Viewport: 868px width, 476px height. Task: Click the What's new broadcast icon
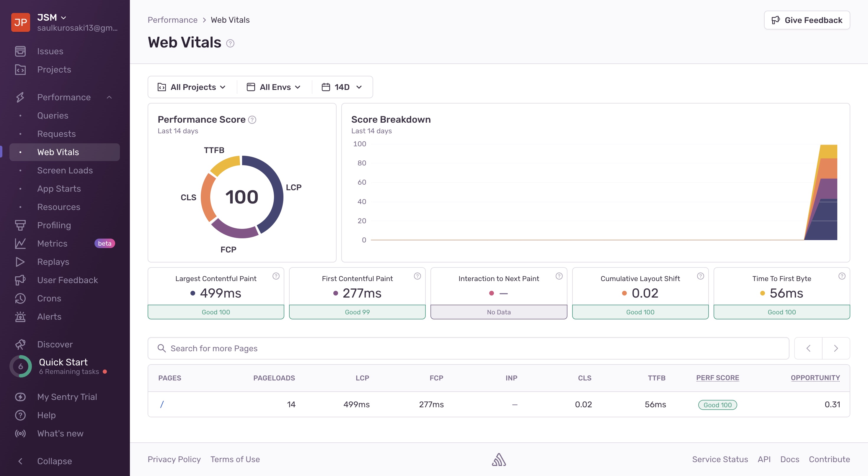point(20,434)
